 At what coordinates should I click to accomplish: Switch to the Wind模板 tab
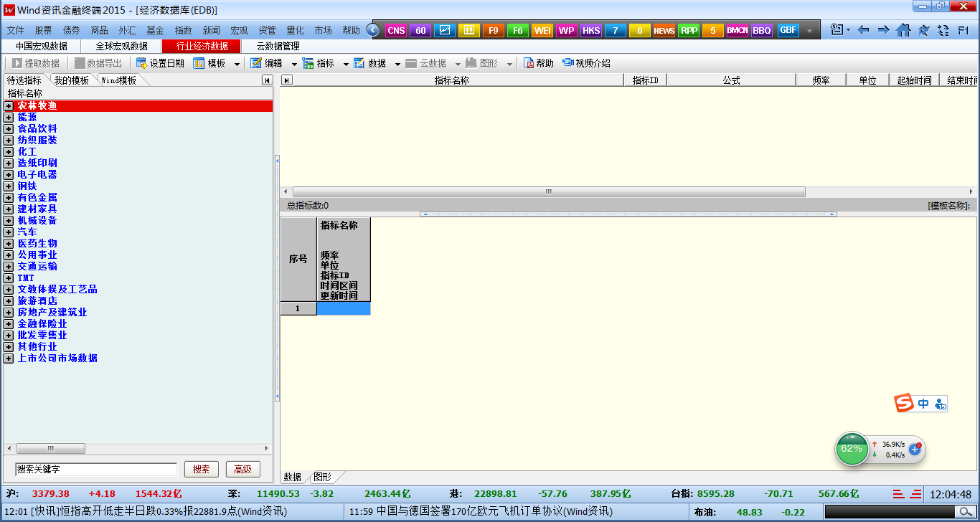pyautogui.click(x=118, y=80)
